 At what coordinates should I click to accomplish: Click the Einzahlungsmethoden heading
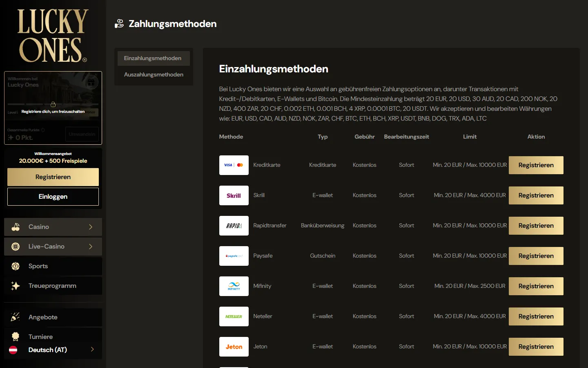click(274, 69)
